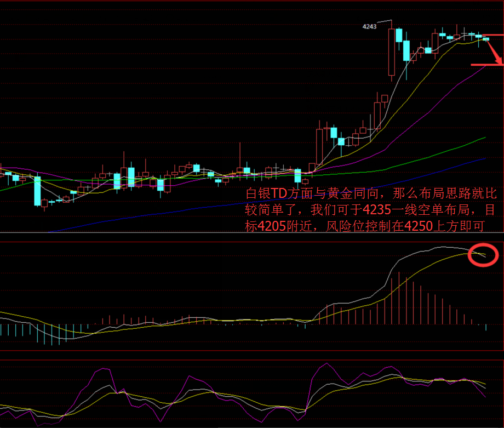Click the tall candlestick below the 4243 label
Viewport: 504px width, 428px height.
(x=392, y=51)
